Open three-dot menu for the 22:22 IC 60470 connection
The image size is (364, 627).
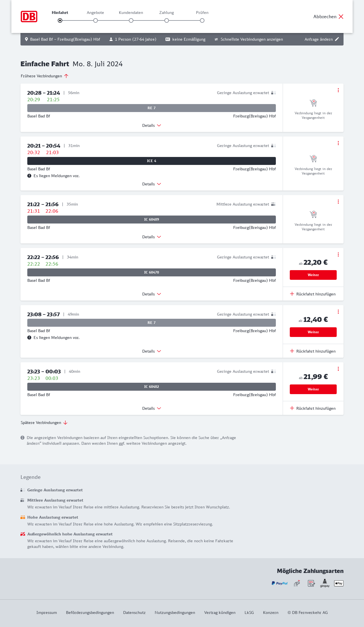(338, 254)
